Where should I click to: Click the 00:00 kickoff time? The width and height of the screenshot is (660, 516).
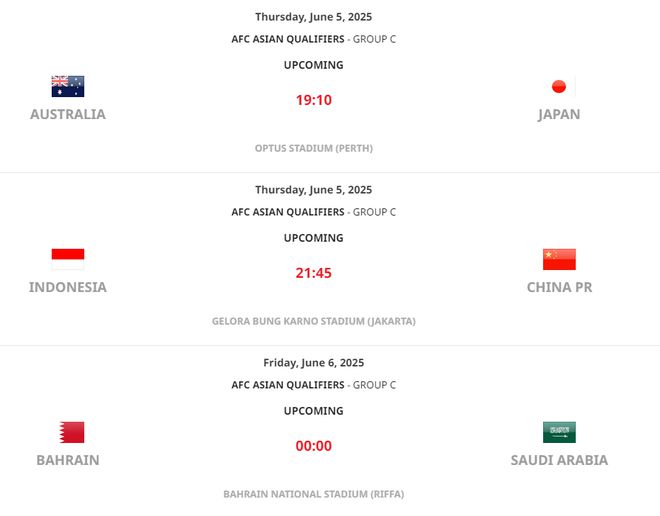tap(313, 446)
